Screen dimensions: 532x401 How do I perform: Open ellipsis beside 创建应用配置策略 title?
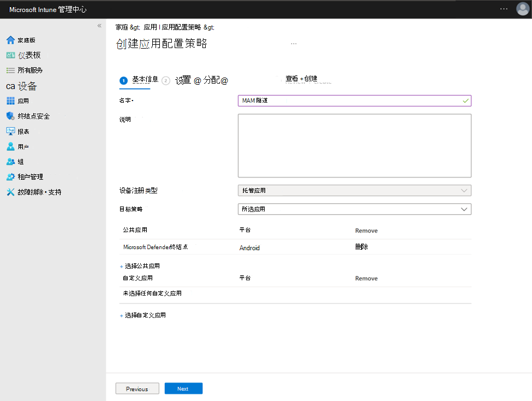point(294,44)
